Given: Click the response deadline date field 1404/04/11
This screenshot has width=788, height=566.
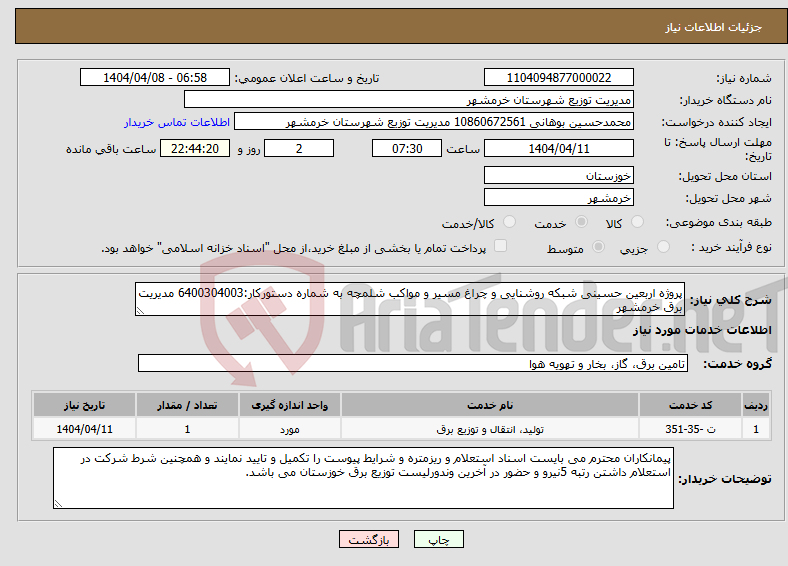Looking at the screenshot, I should pos(558,148).
